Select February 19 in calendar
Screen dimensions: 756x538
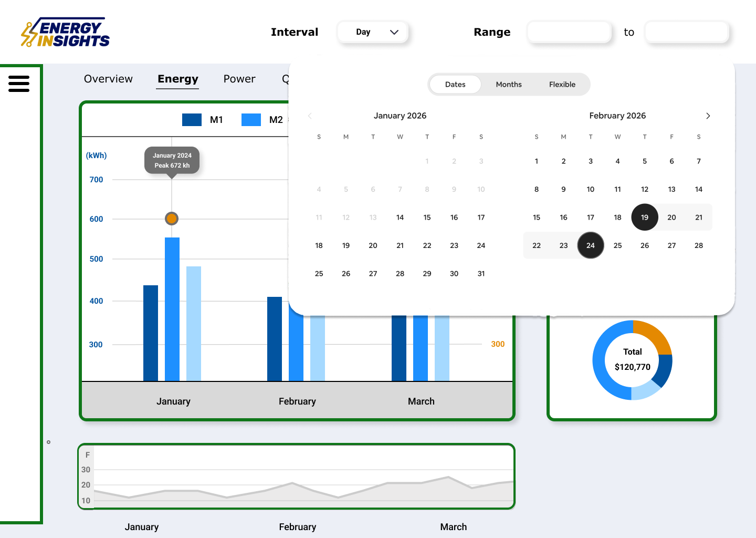645,217
